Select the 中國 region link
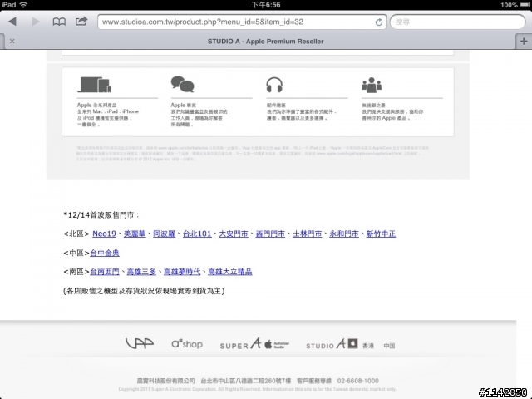This screenshot has height=399, width=532. click(389, 346)
